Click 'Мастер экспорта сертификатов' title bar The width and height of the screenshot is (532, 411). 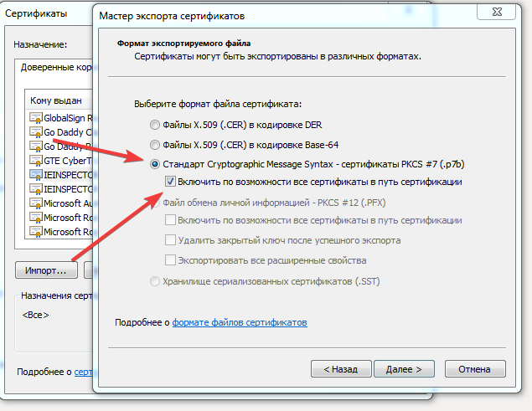pos(172,16)
